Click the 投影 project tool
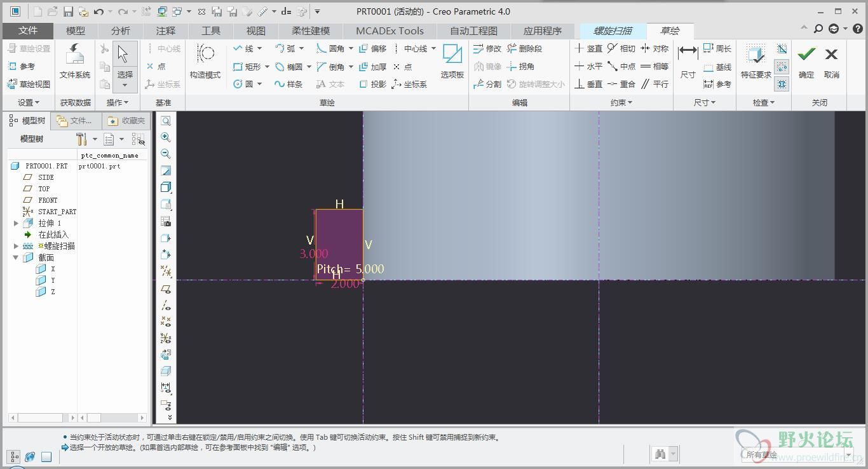 [x=373, y=84]
